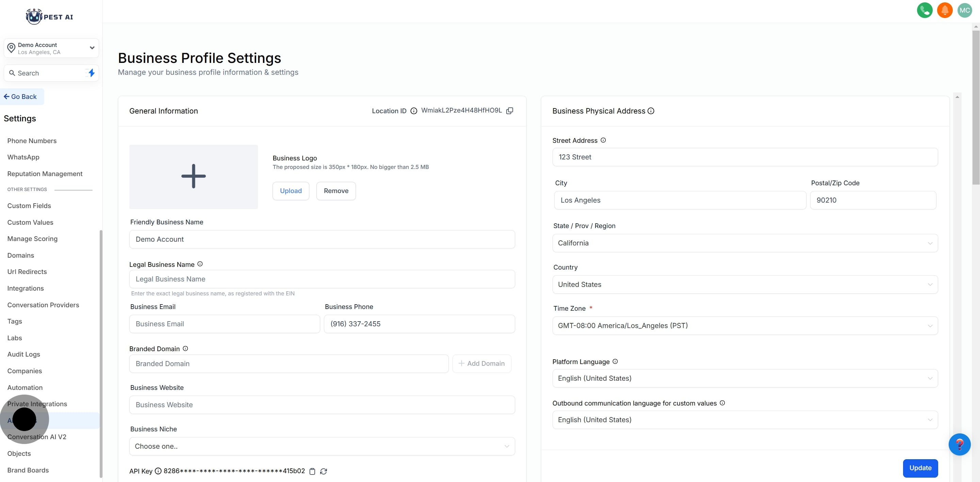Open the State / Prov / Region dropdown

745,243
